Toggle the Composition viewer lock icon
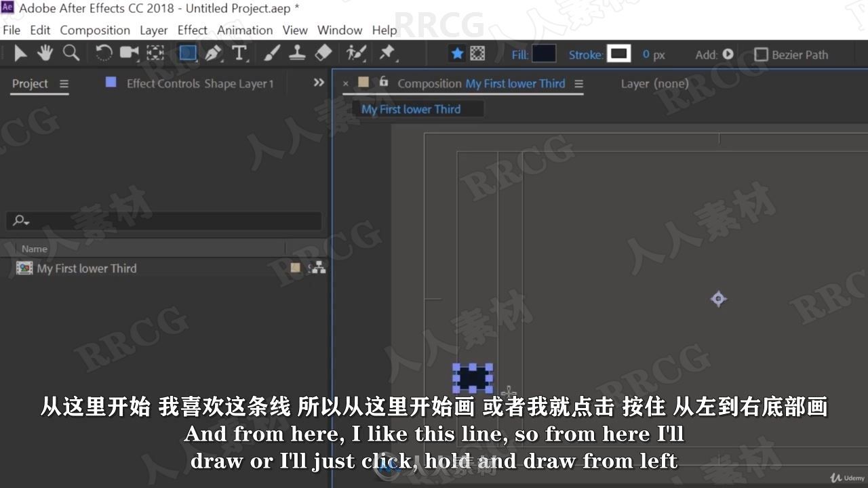The width and height of the screenshot is (868, 488). (383, 82)
